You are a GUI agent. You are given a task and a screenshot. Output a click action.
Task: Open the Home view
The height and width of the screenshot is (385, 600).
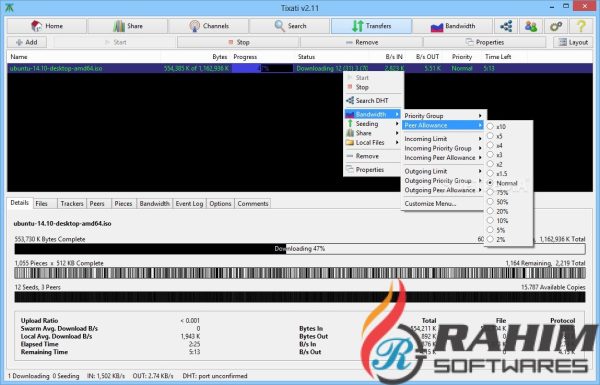[47, 26]
